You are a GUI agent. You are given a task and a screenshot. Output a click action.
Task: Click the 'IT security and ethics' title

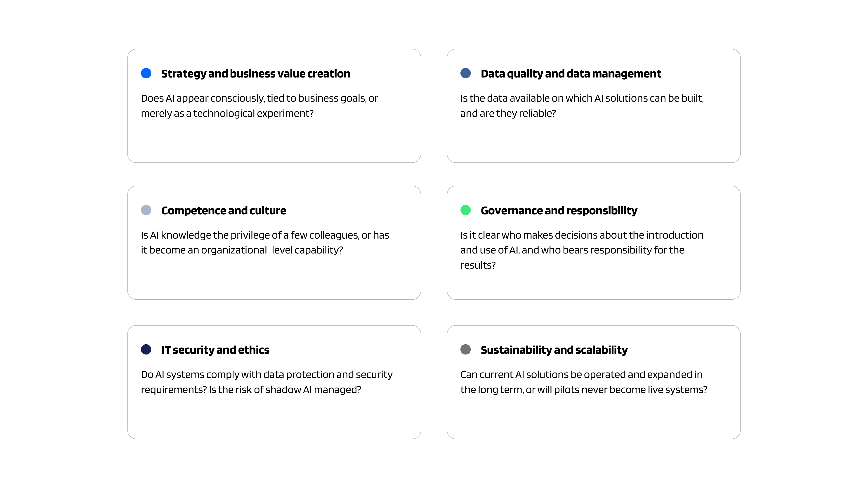pyautogui.click(x=215, y=350)
